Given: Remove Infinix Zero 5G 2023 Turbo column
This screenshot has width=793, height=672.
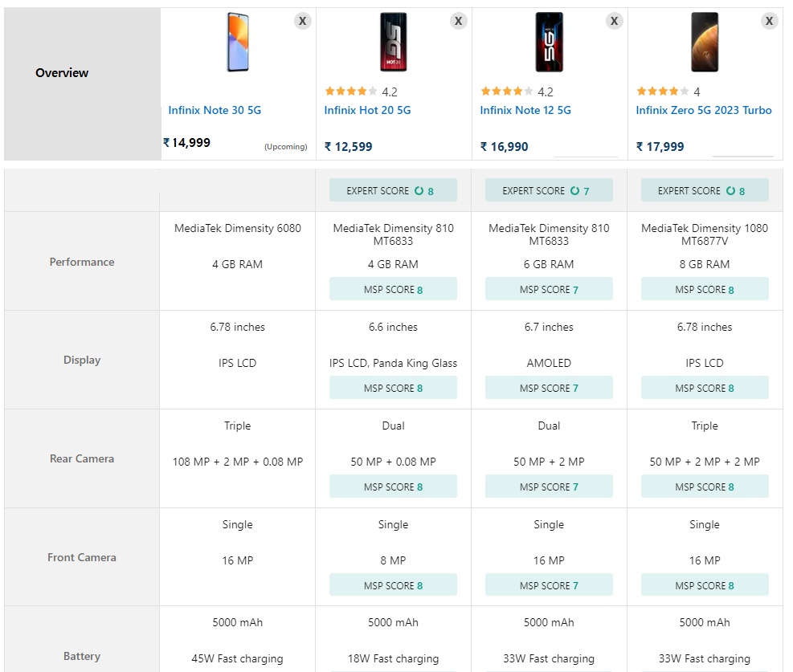Looking at the screenshot, I should pos(770,21).
